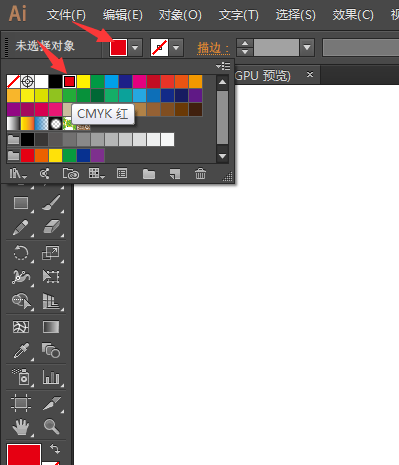Select the Shape Builder tool

coord(21,301)
